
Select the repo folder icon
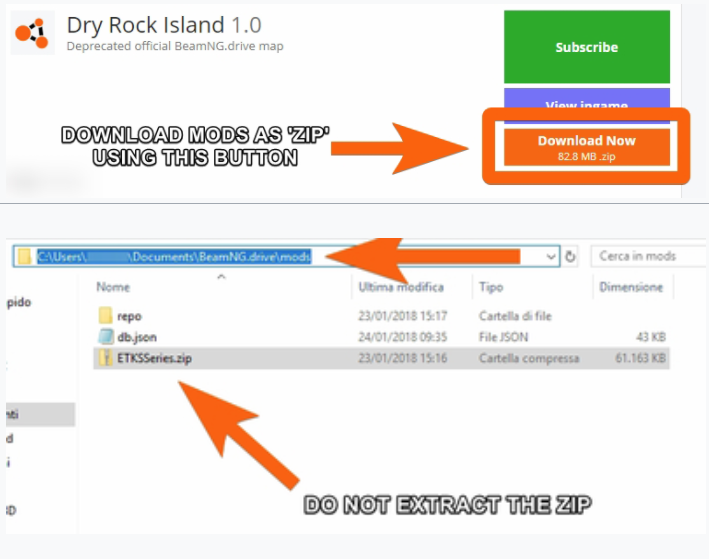[x=105, y=315]
